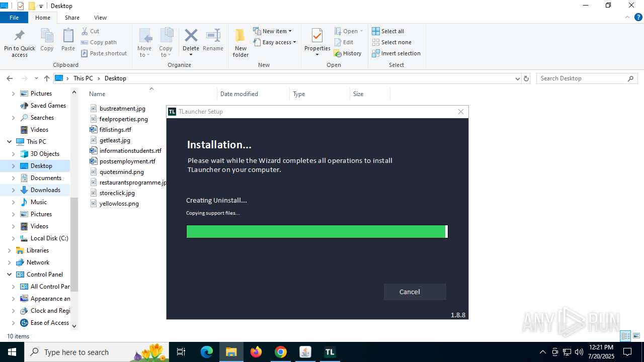Viewport: 644px width, 362px height.
Task: Open Task View on taskbar
Action: tap(181, 352)
